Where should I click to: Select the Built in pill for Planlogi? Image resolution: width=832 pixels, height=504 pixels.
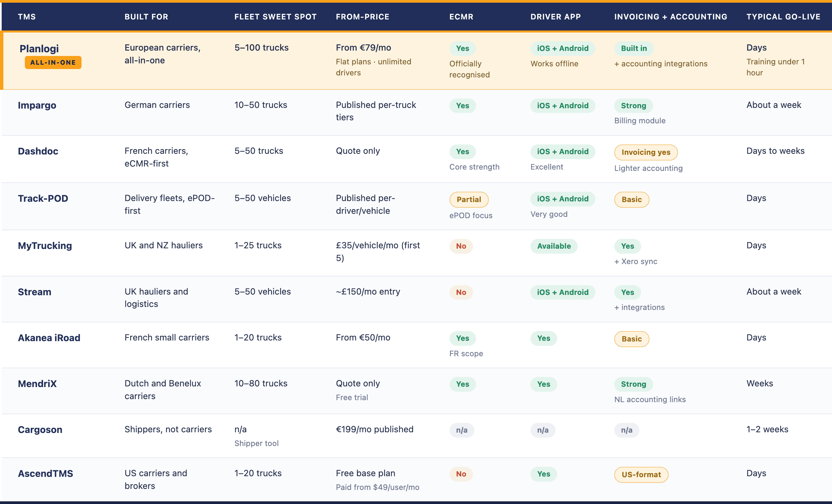[x=634, y=48]
